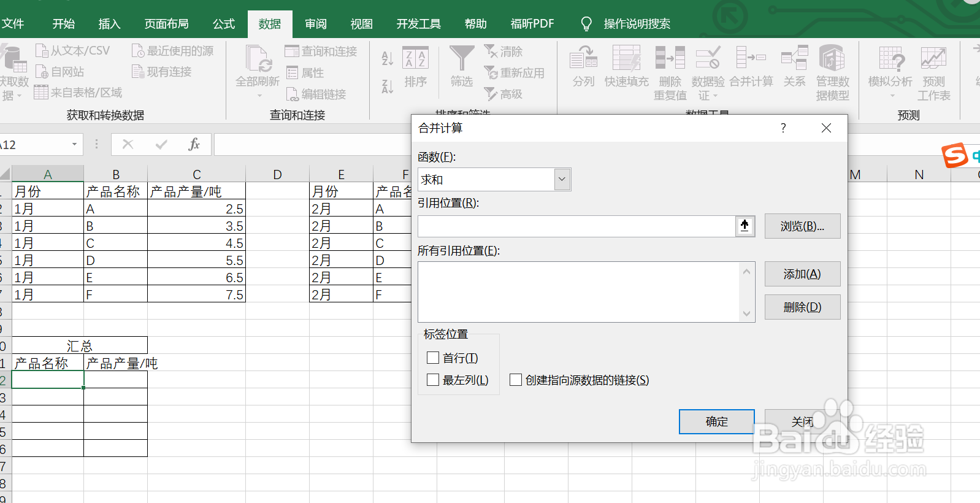
Task: Click the Flash Fill (快速填充) icon
Action: pos(626,59)
